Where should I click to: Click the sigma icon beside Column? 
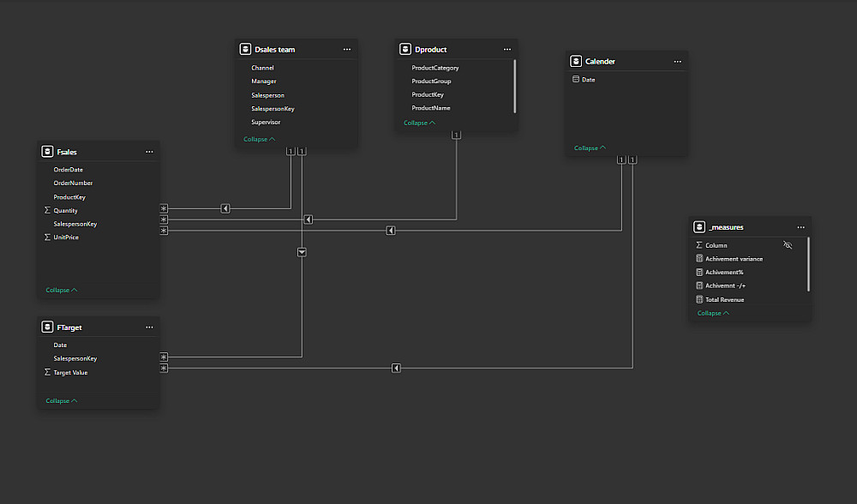point(699,245)
